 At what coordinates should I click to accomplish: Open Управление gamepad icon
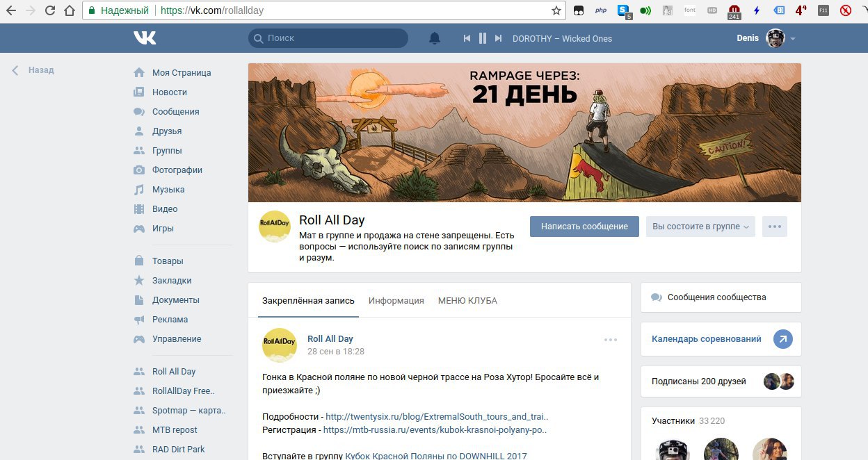pyautogui.click(x=139, y=339)
